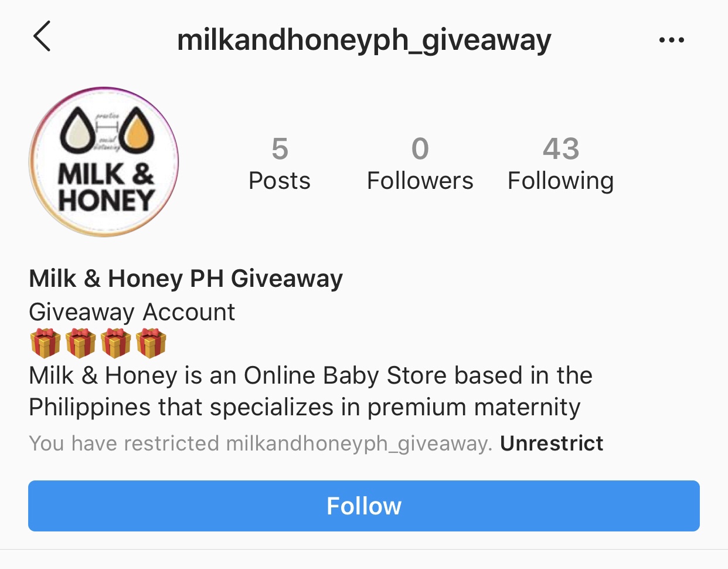Open the 43 Following list
The width and height of the screenshot is (728, 569).
pyautogui.click(x=560, y=164)
